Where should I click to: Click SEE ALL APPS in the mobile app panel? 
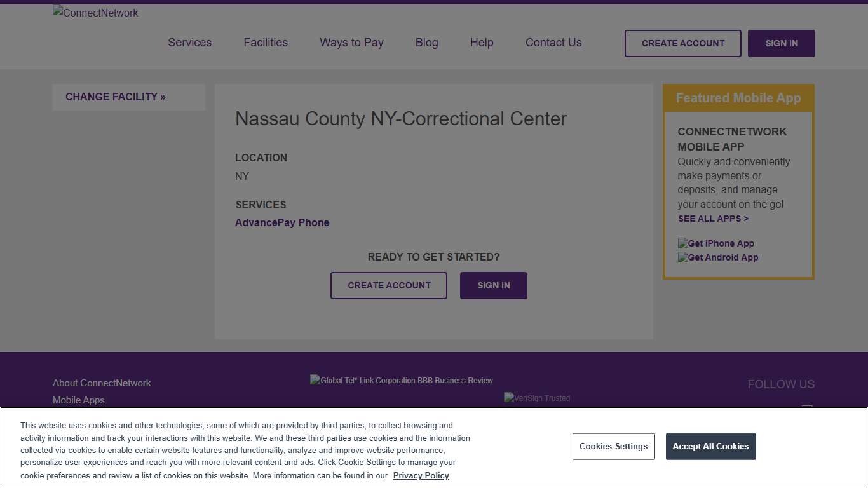713,219
